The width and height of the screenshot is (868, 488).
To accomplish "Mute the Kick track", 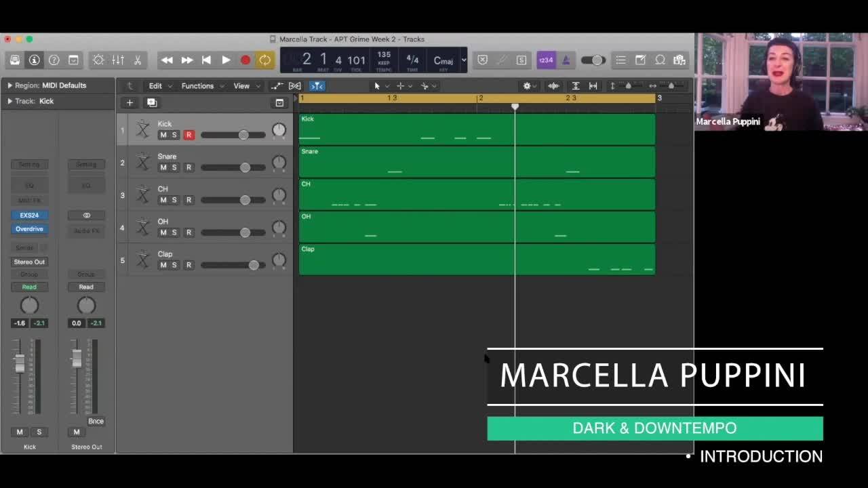I will click(x=163, y=135).
